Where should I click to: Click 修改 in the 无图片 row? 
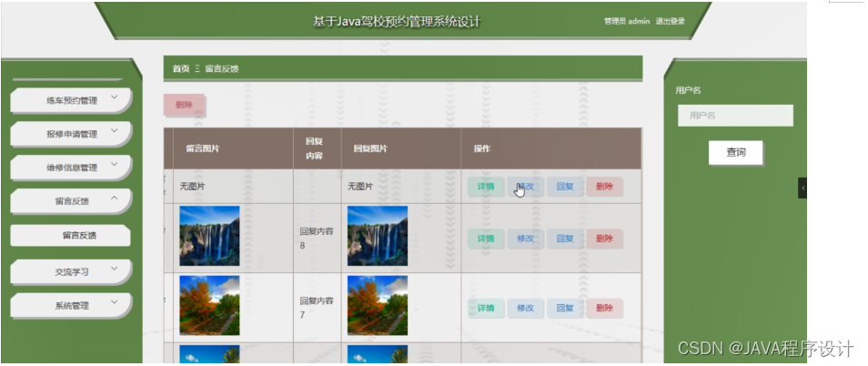pos(525,187)
